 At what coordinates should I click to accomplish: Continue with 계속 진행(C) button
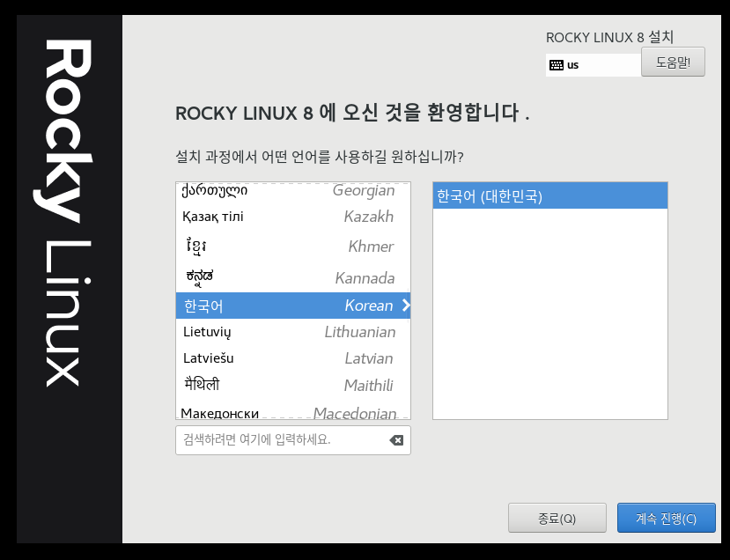[667, 518]
